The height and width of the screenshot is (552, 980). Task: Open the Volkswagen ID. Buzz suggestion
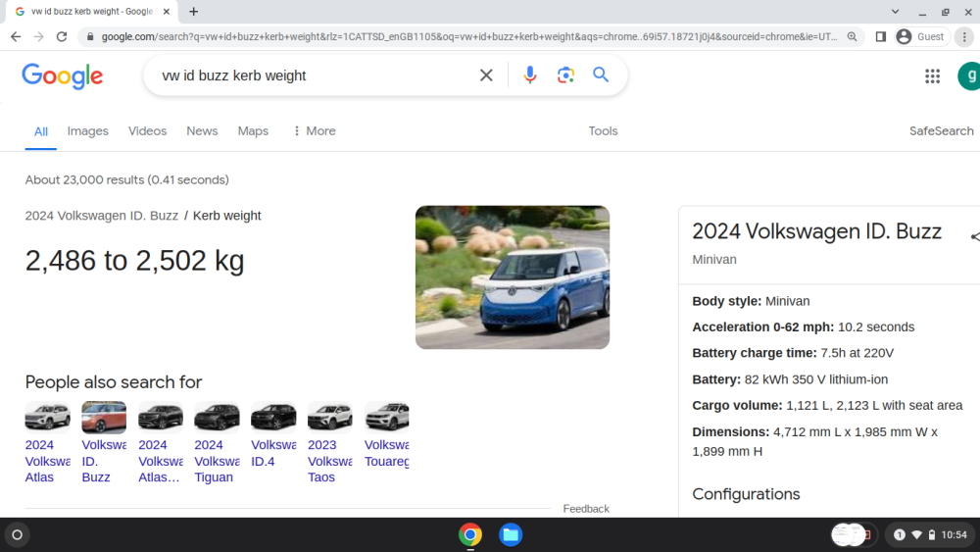click(x=104, y=442)
